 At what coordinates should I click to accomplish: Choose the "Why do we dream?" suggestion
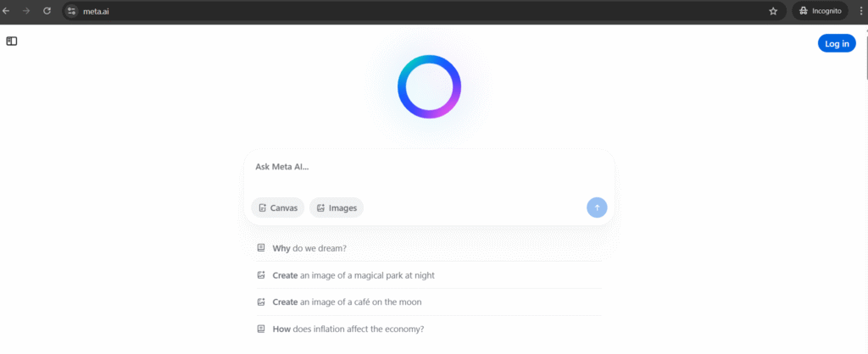[x=309, y=248]
